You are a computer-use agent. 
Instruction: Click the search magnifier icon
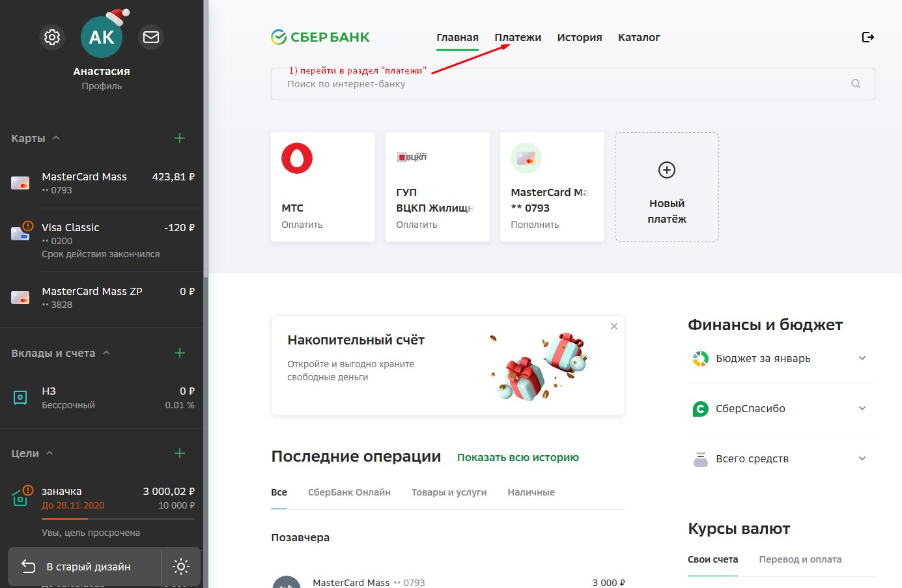tap(856, 83)
